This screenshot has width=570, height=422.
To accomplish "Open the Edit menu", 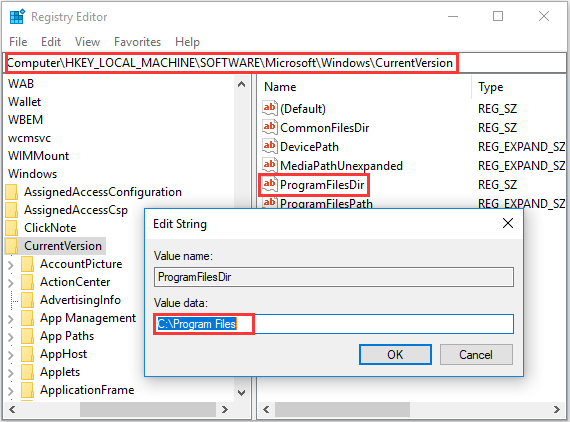I will coord(51,42).
